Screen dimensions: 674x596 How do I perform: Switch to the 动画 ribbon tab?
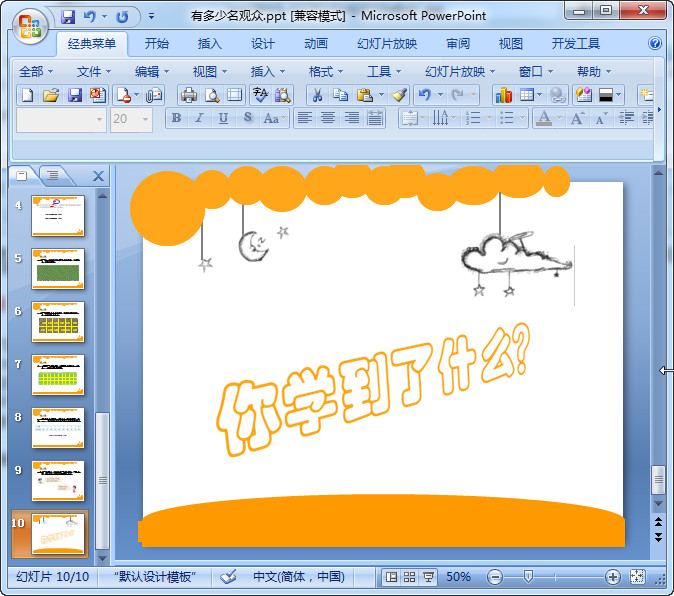(x=316, y=43)
